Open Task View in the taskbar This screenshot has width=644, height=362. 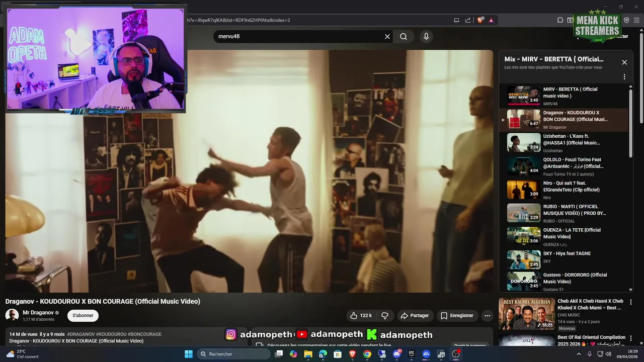[279, 354]
